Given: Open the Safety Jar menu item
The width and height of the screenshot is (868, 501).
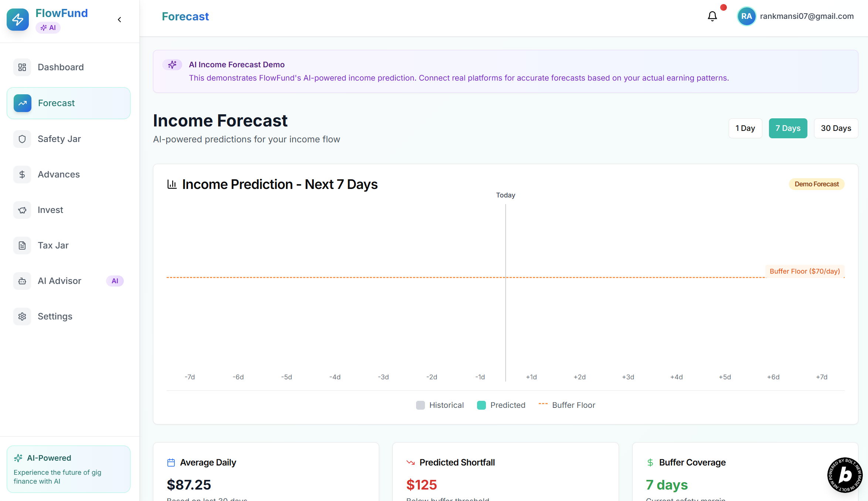Looking at the screenshot, I should tap(59, 139).
